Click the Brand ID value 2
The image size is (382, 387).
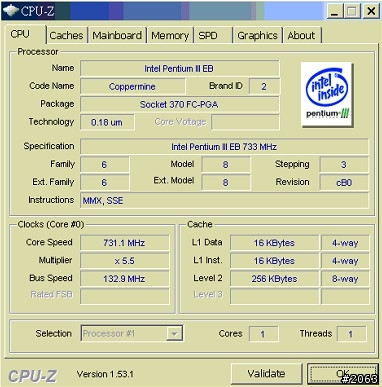tap(264, 87)
